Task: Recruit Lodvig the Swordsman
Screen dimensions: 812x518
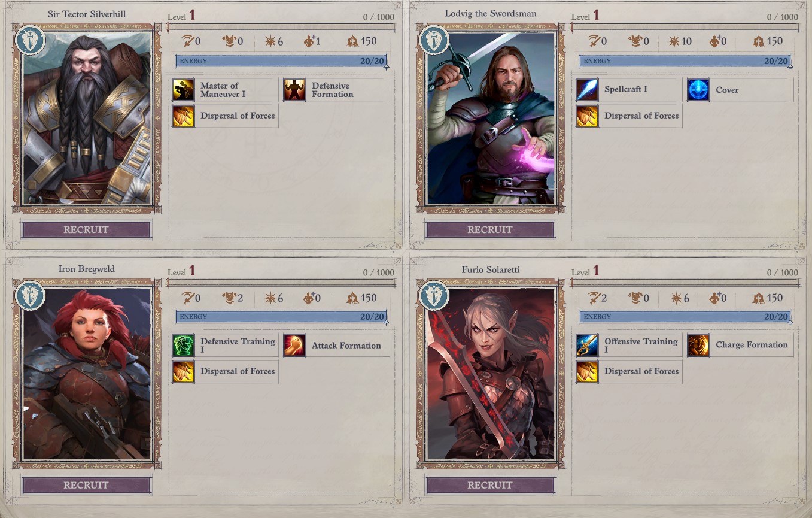Action: click(490, 230)
